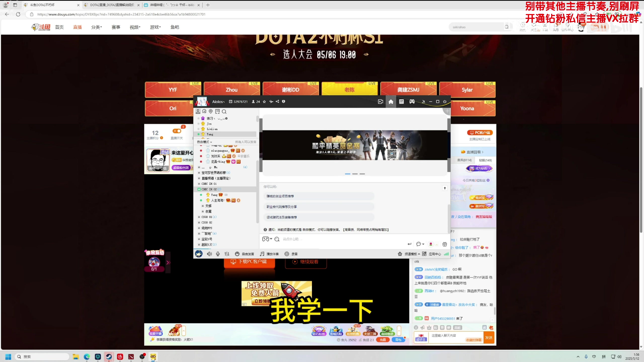The height and width of the screenshot is (362, 644).
Task: Click the YY video broadcast icon
Action: click(x=380, y=102)
